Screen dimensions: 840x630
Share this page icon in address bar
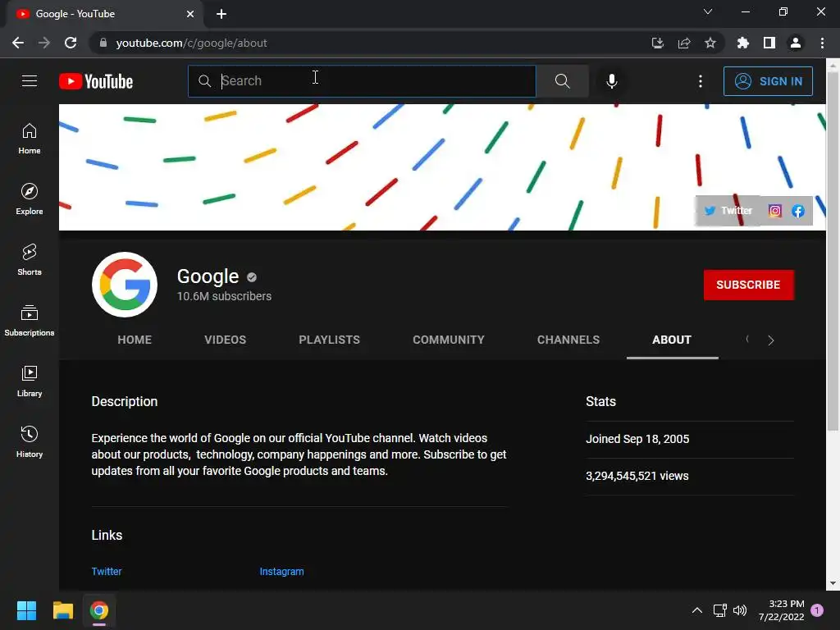coord(683,43)
